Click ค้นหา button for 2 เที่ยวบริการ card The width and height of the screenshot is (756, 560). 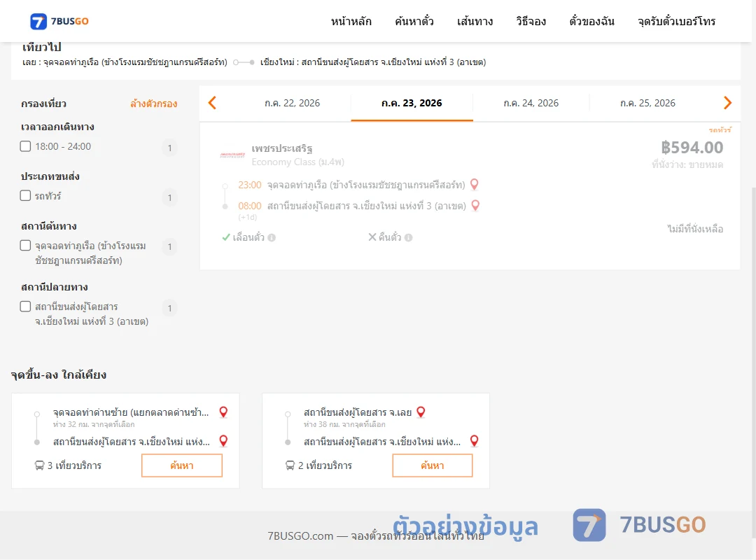pos(433,465)
